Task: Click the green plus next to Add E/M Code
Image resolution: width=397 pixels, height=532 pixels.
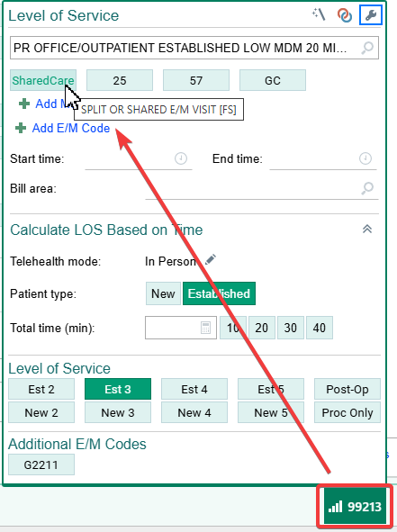Action: pyautogui.click(x=21, y=128)
